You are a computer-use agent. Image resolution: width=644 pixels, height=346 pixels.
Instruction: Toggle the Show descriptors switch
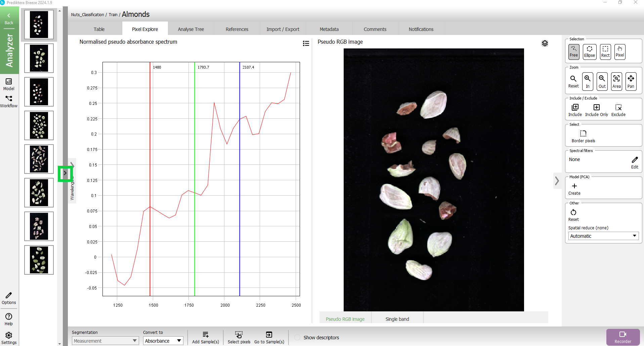coord(297,338)
